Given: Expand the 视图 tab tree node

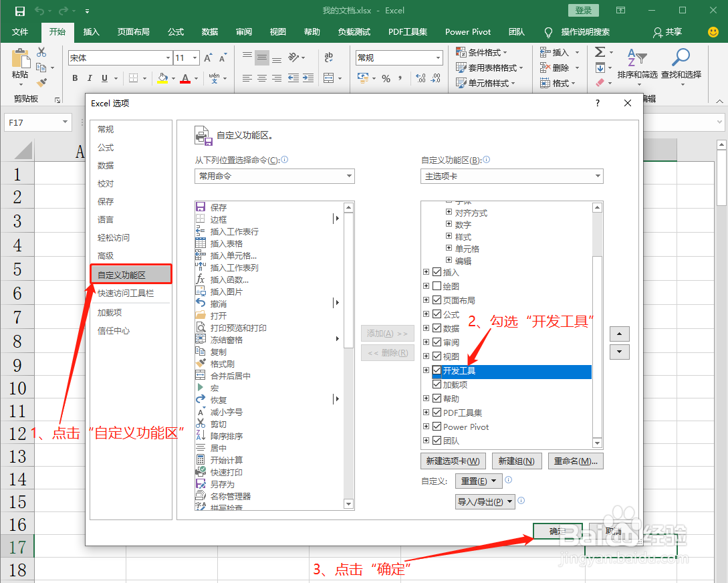Looking at the screenshot, I should (427, 356).
